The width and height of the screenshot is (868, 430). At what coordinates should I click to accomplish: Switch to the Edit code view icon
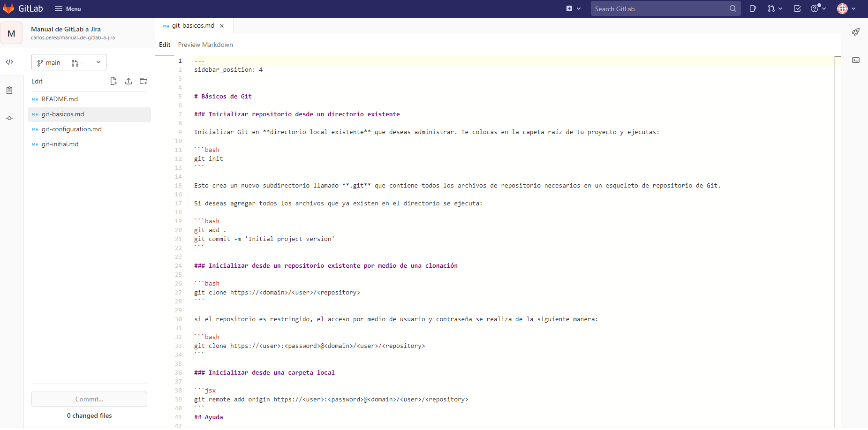tap(9, 62)
